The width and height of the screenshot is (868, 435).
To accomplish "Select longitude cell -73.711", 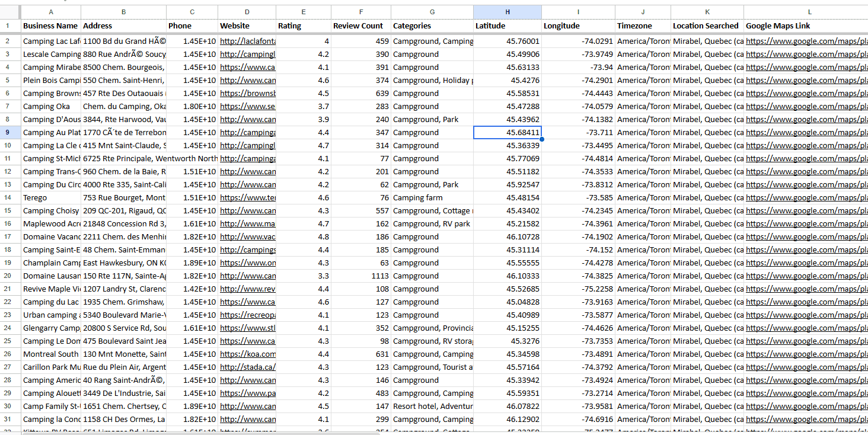I will (x=578, y=133).
